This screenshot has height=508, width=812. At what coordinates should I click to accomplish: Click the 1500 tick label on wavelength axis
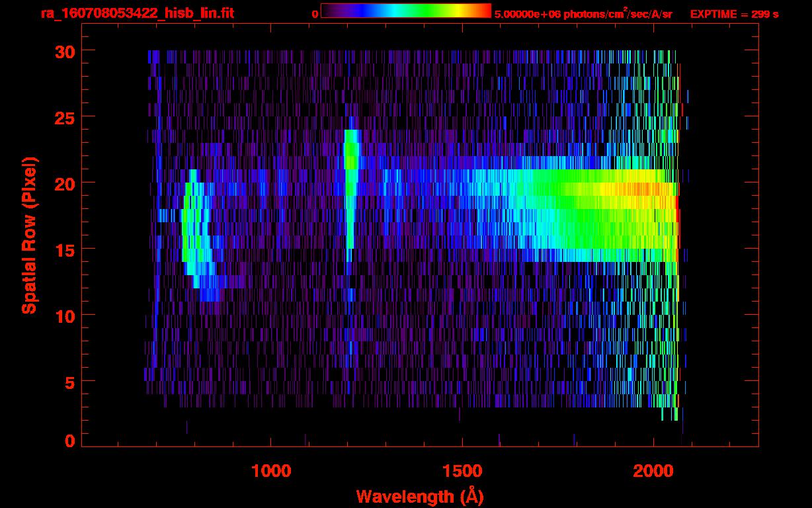click(462, 471)
